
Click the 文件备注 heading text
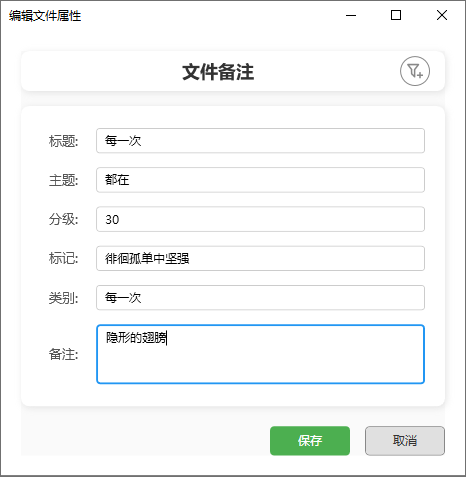218,72
